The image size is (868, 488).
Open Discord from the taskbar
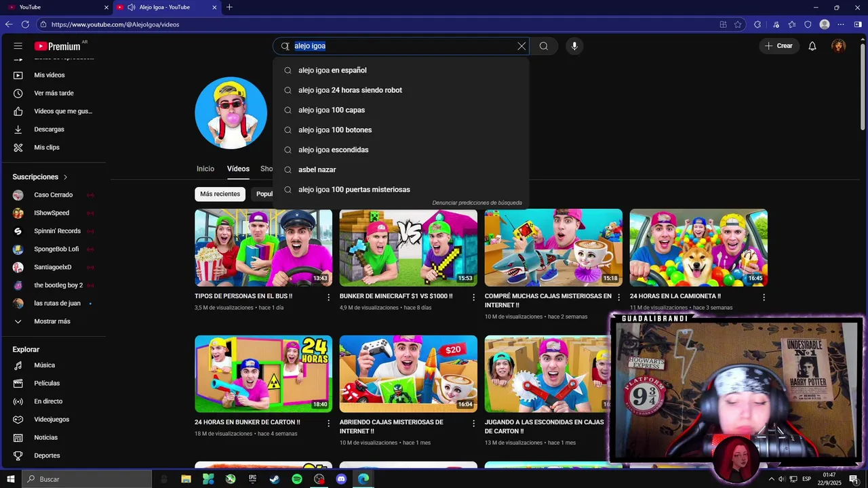tap(341, 479)
